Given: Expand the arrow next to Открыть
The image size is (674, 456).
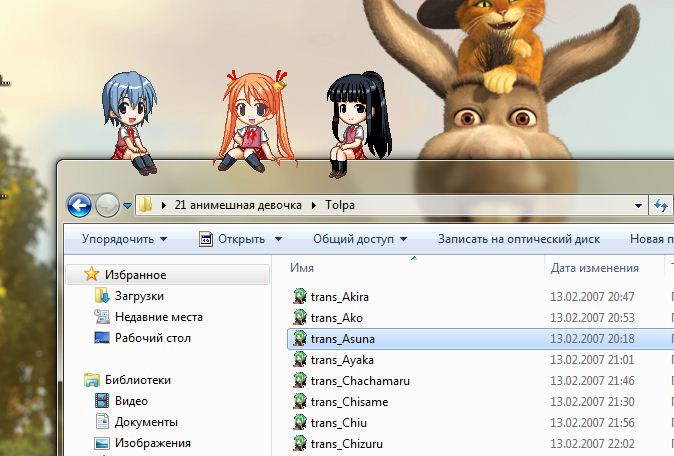Looking at the screenshot, I should pos(278,239).
